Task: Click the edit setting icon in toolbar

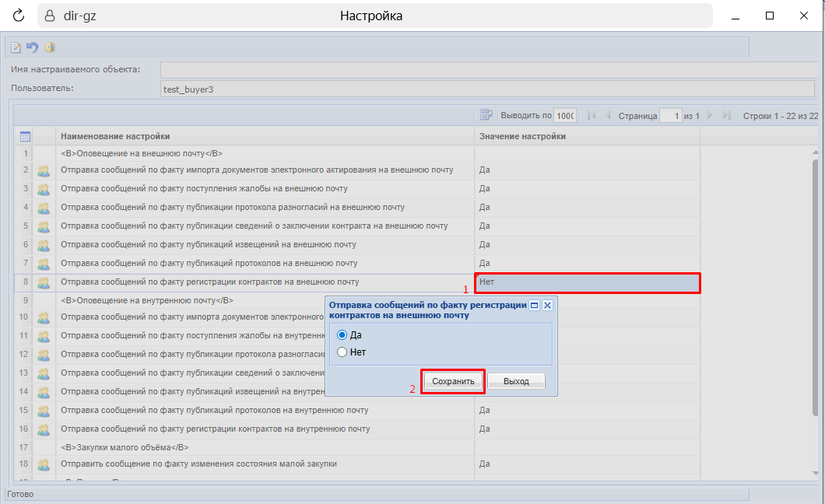Action: 16,47
